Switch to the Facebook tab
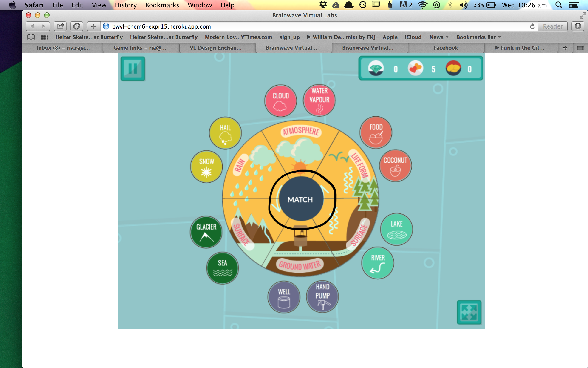 coord(446,48)
